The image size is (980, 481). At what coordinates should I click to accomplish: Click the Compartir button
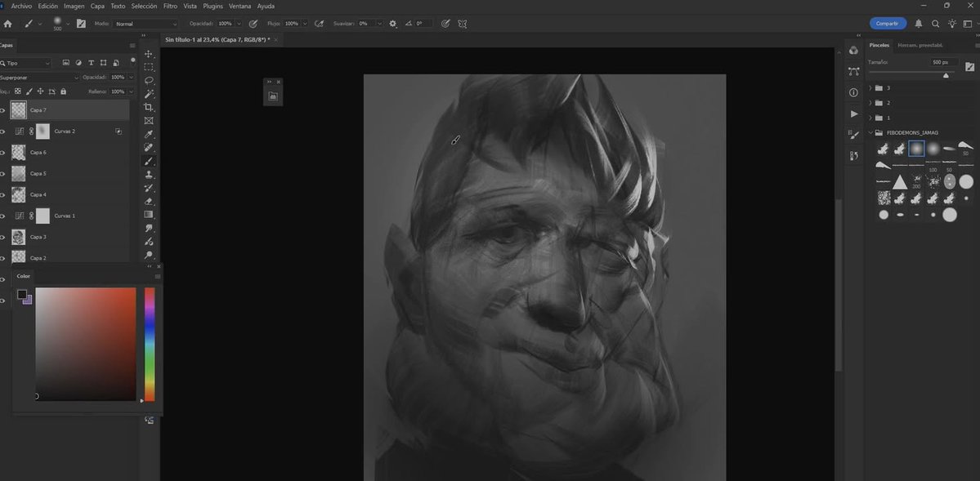click(x=888, y=24)
